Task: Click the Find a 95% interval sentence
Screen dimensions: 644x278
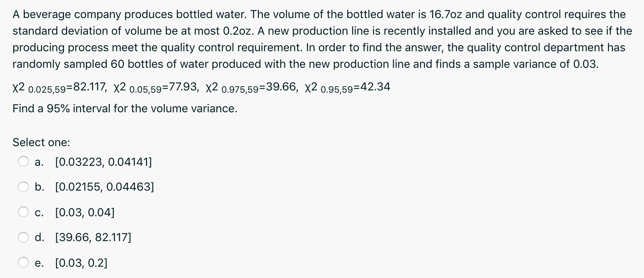Action: point(125,108)
